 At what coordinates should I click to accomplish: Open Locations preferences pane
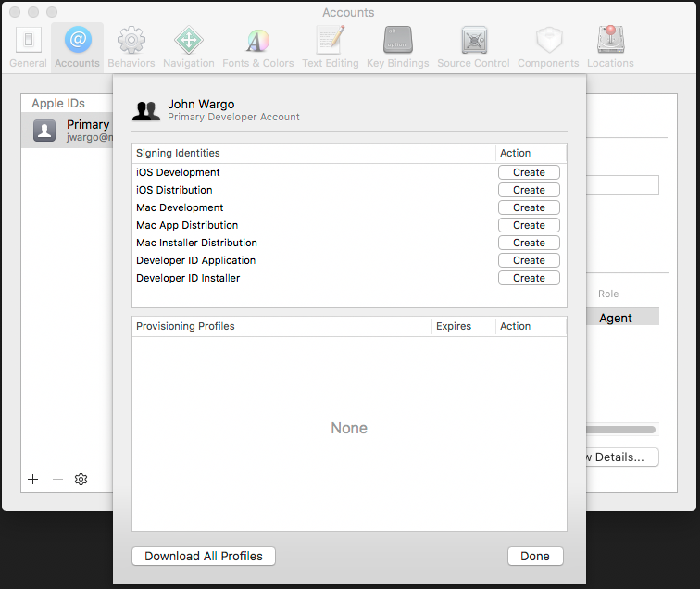pos(610,47)
